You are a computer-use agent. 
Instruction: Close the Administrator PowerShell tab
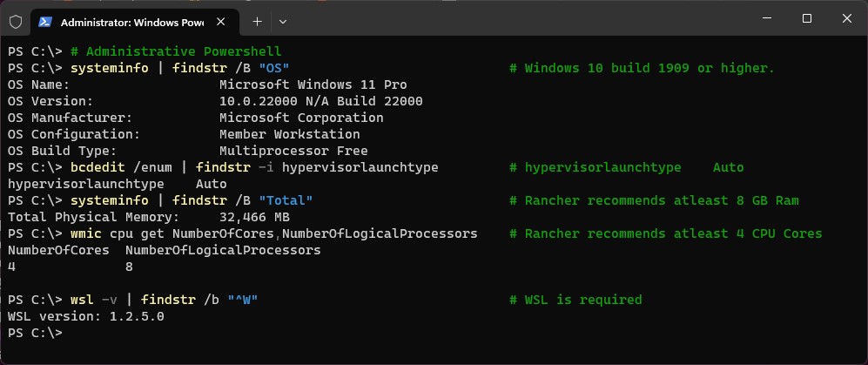pyautogui.click(x=220, y=22)
